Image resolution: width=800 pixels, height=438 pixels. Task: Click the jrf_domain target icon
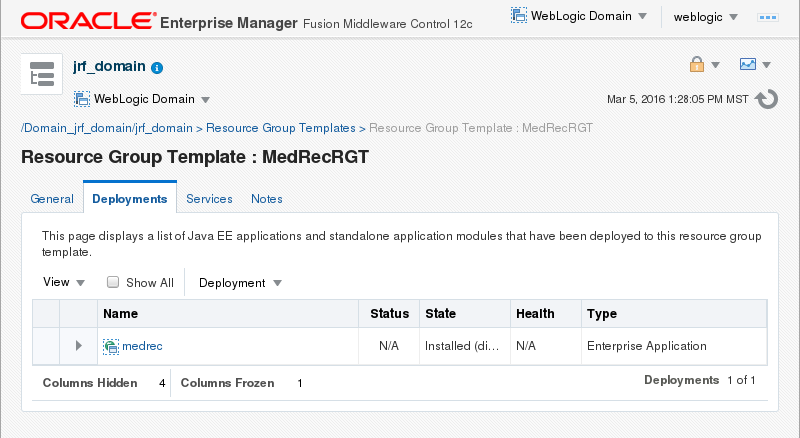[x=41, y=76]
